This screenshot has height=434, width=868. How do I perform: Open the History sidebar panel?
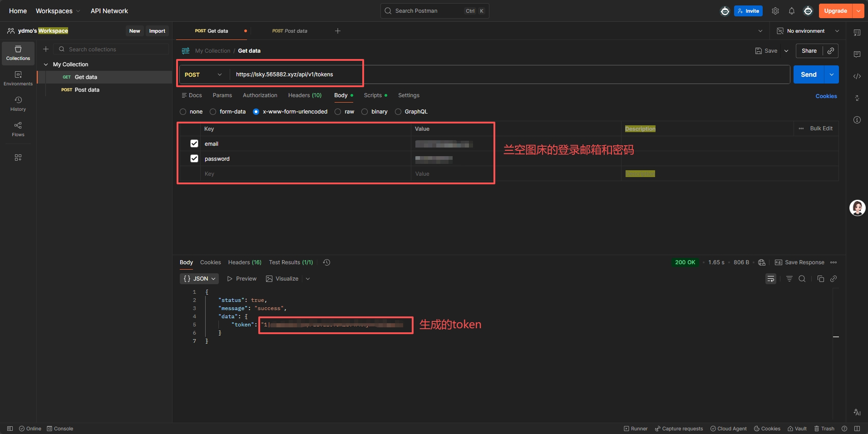click(x=18, y=104)
